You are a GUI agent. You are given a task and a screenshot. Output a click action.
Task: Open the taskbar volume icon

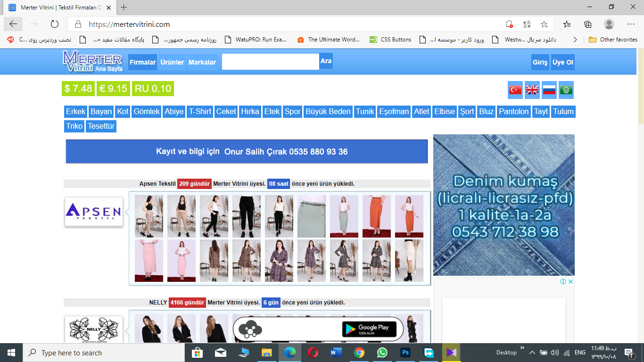tap(555, 353)
